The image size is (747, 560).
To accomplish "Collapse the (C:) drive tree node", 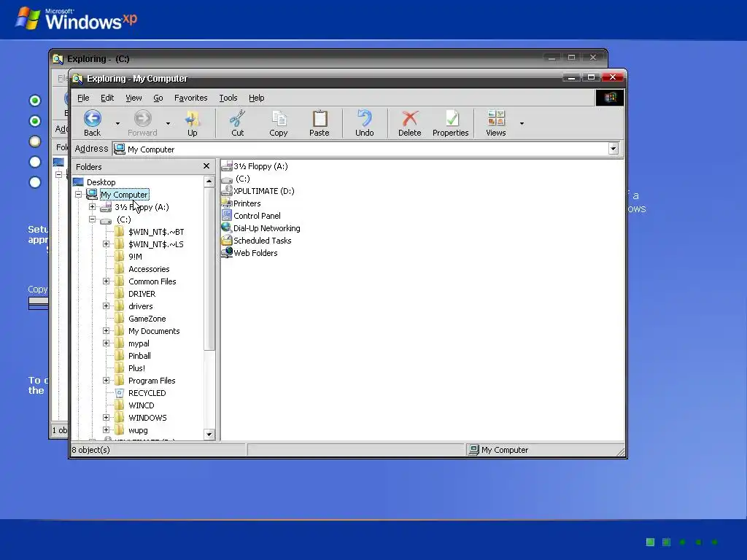I will click(x=93, y=219).
